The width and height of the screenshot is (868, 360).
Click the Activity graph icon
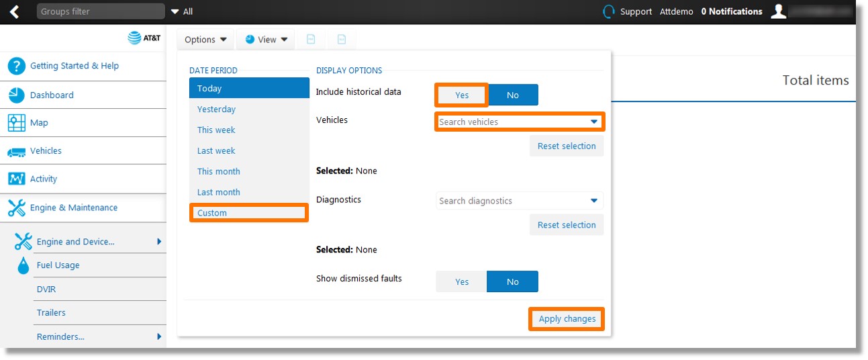point(17,179)
